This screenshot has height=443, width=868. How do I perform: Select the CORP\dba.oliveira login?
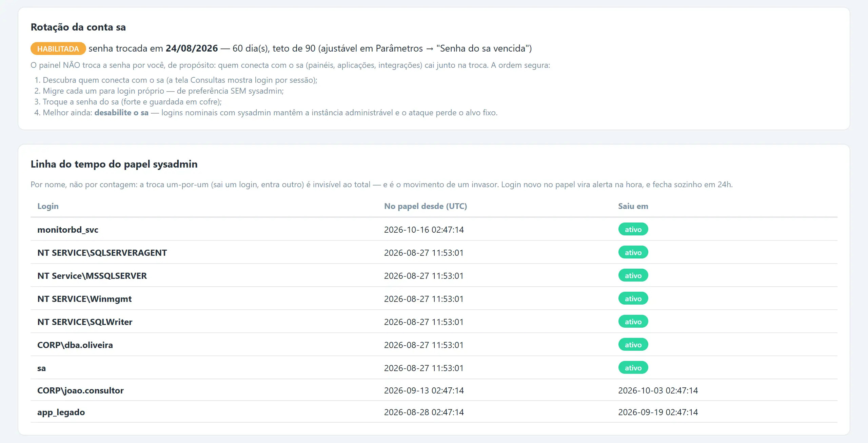click(x=75, y=345)
